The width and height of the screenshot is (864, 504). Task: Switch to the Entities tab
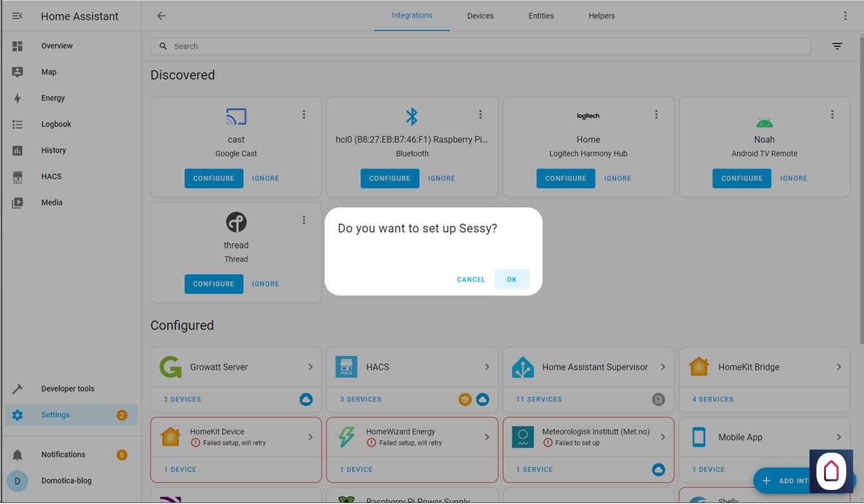(541, 16)
